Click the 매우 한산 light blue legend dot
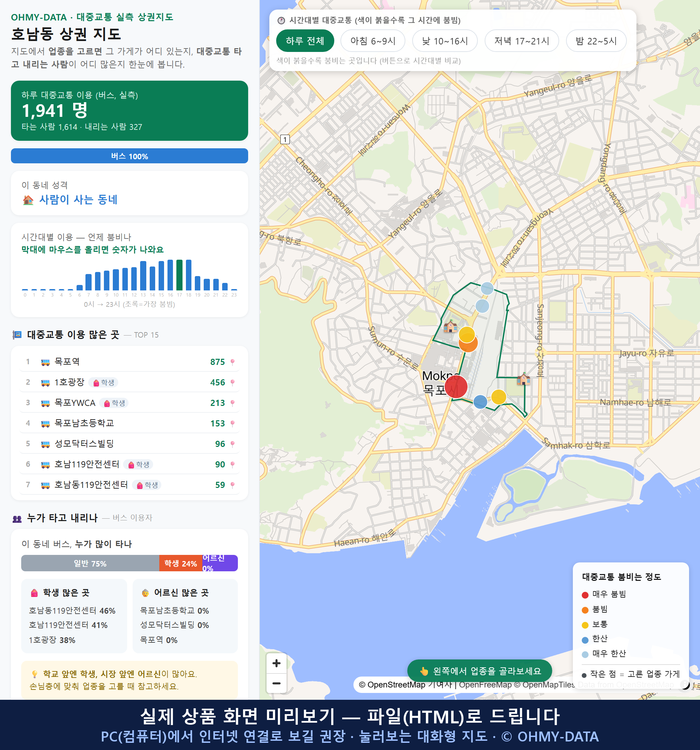The height and width of the screenshot is (750, 700). [585, 655]
